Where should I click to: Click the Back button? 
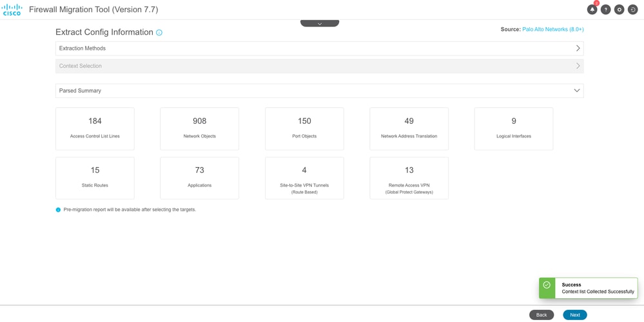point(542,315)
